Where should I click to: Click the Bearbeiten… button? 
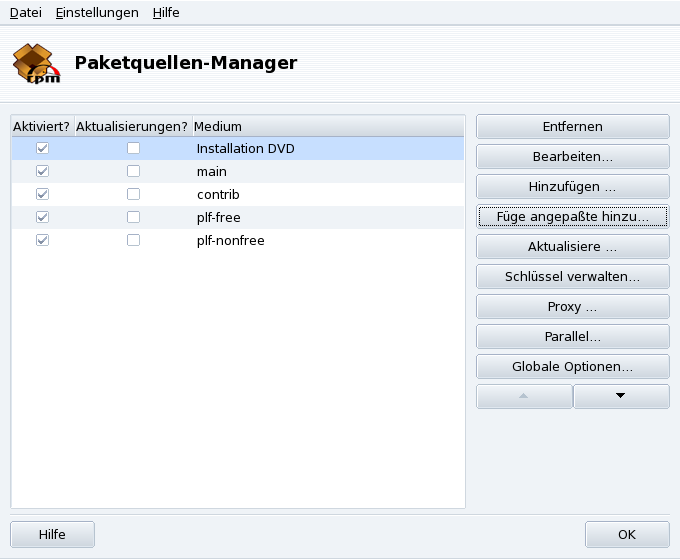[572, 157]
